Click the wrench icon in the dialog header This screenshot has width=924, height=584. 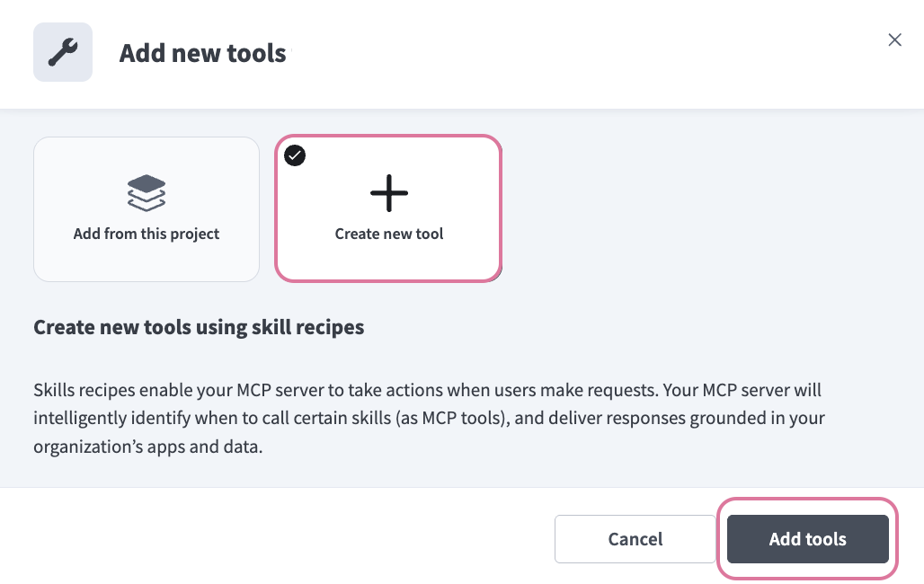coord(62,51)
